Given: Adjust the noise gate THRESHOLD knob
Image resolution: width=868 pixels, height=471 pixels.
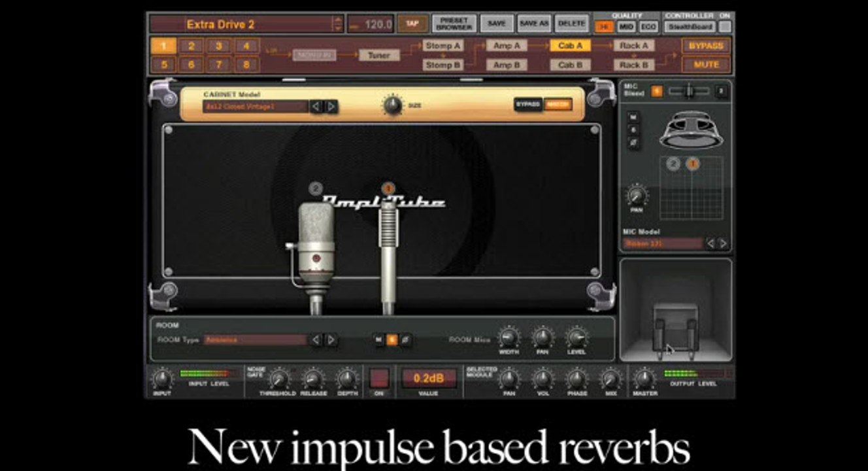Looking at the screenshot, I should 279,379.
